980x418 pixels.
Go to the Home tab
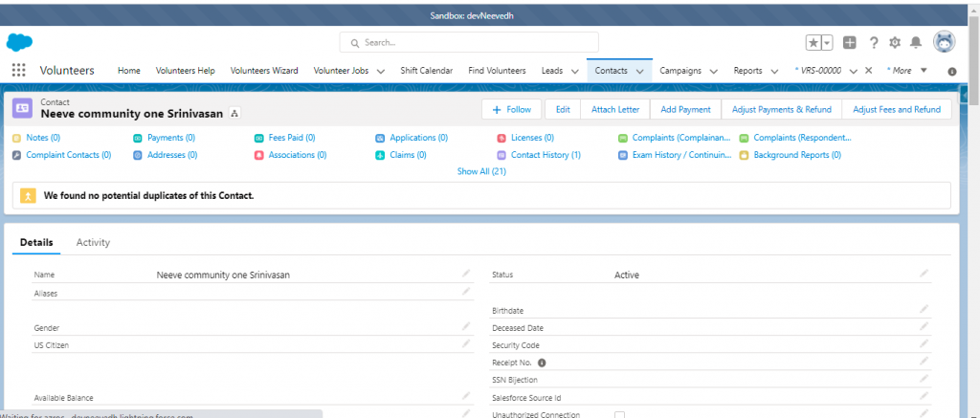129,71
